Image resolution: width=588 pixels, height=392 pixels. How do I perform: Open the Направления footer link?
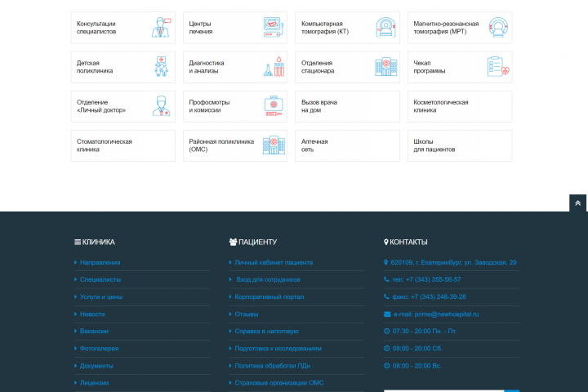tap(100, 263)
